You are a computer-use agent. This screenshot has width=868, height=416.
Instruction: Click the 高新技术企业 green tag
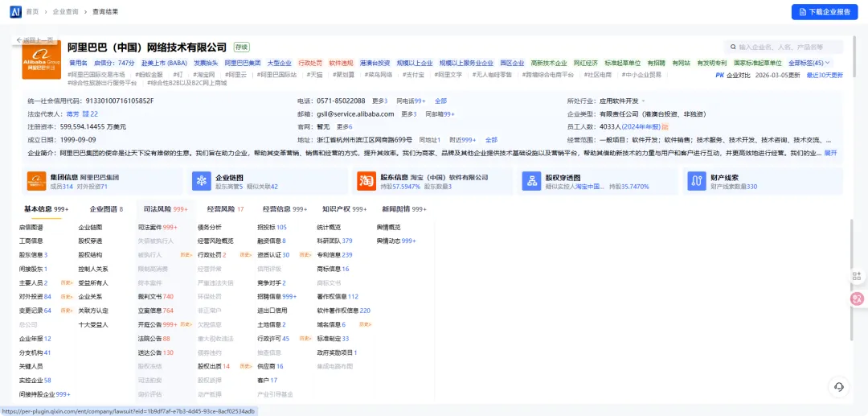[x=549, y=63]
